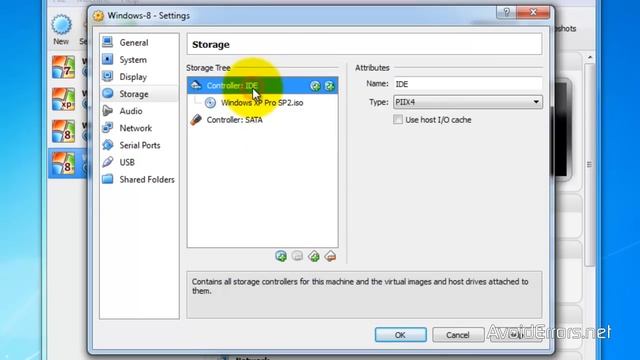Select the Storage settings category
This screenshot has height=360, width=640.
[134, 94]
